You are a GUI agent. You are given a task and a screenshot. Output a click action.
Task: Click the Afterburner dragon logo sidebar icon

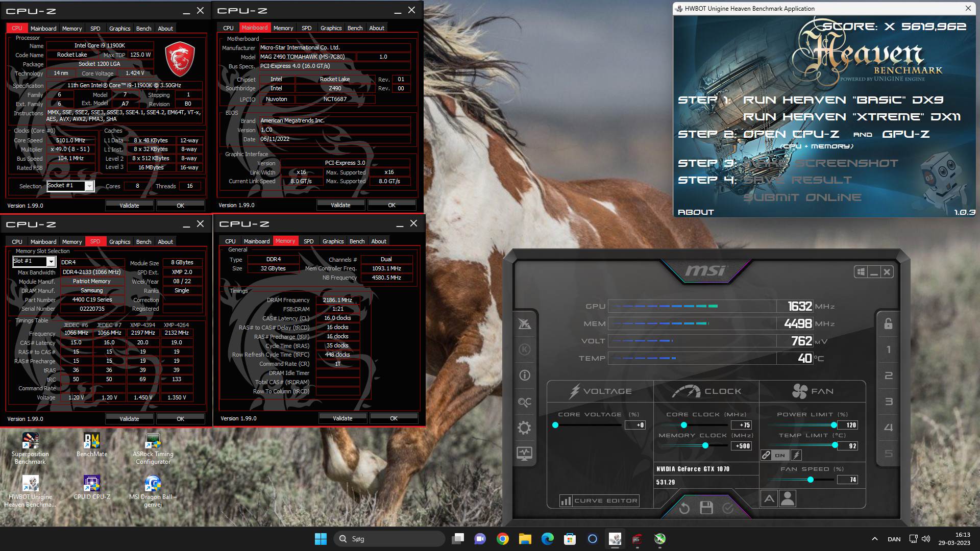(x=524, y=323)
